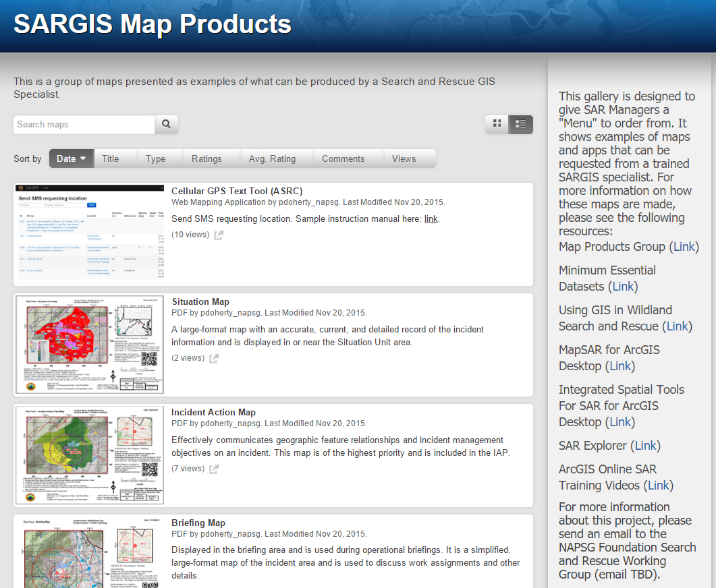This screenshot has height=588, width=716.
Task: Open Cellular GPS Text Tool external icon
Action: click(219, 235)
